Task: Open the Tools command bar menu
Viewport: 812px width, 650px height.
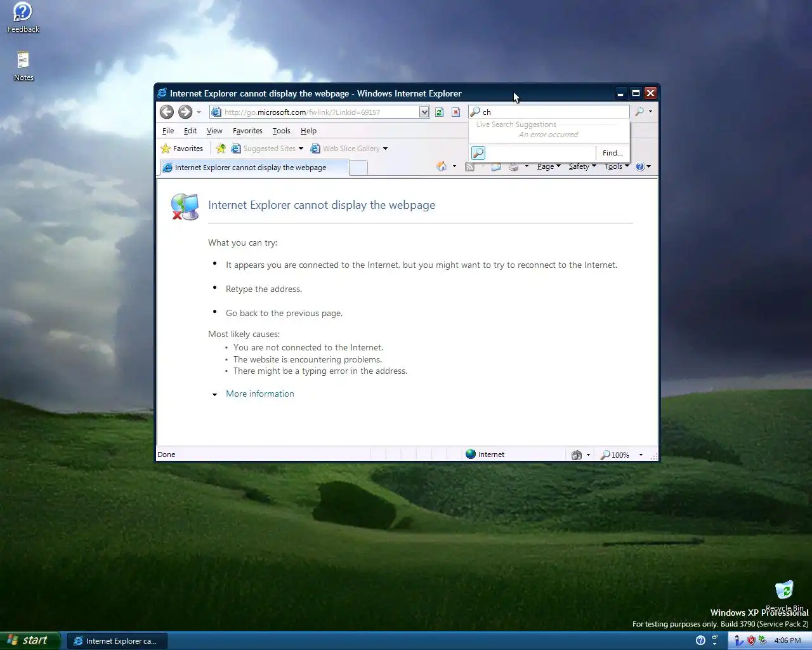Action: pyautogui.click(x=617, y=166)
